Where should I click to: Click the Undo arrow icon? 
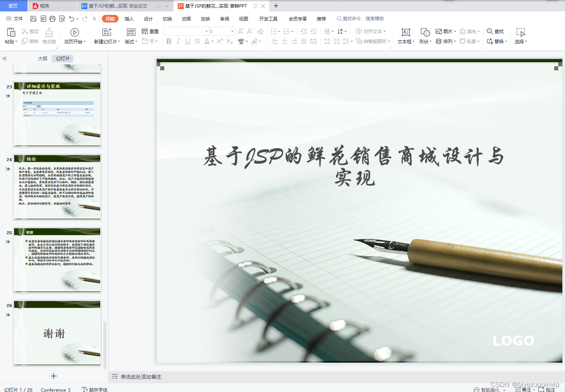(x=71, y=19)
